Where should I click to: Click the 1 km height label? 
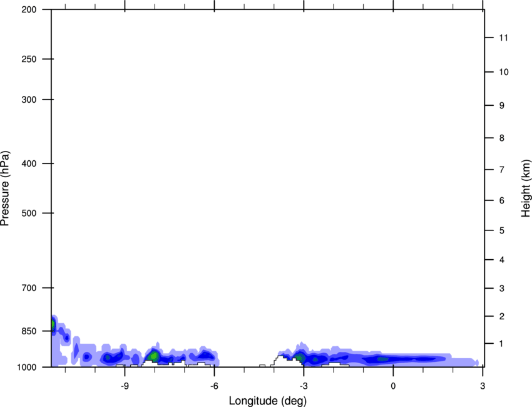[x=501, y=344]
